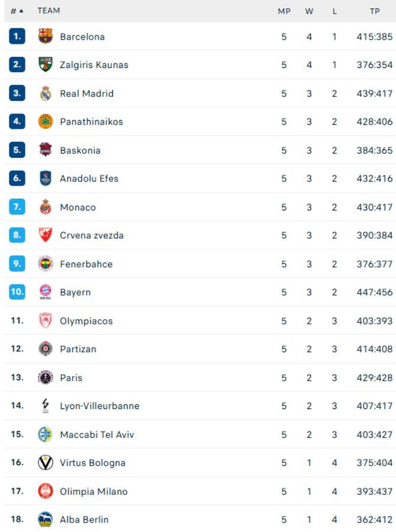The height and width of the screenshot is (532, 396).
Task: Click the Olympiacos team crest
Action: pyautogui.click(x=46, y=321)
